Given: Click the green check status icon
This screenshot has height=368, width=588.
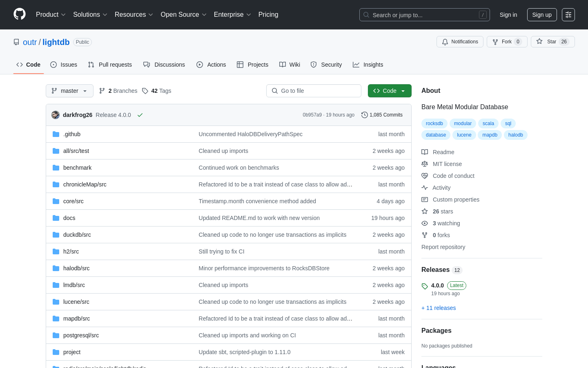Looking at the screenshot, I should tap(140, 115).
